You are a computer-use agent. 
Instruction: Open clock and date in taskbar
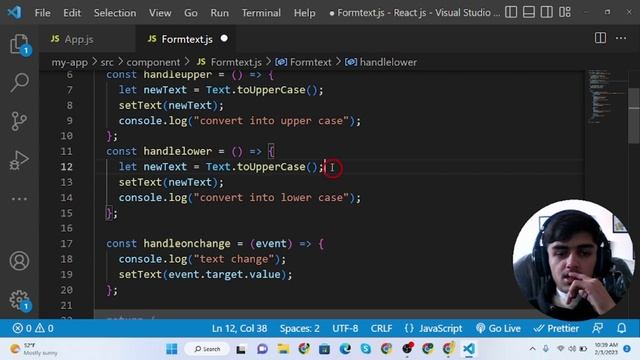[x=606, y=349]
